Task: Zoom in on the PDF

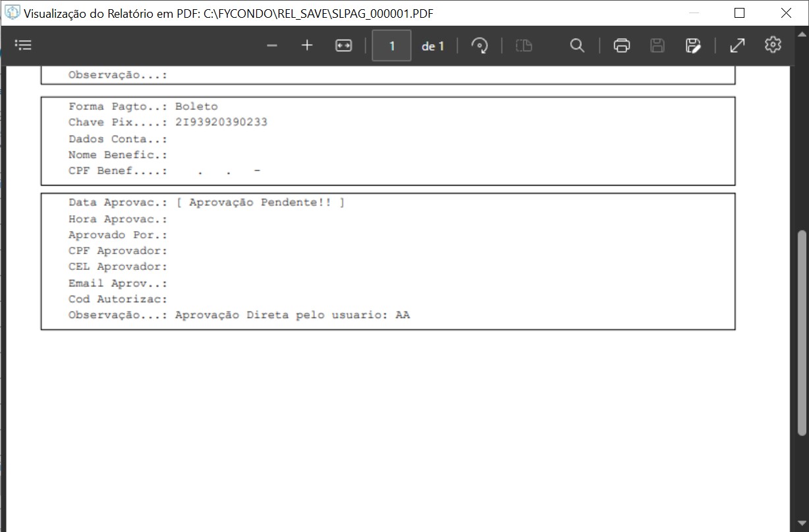Action: click(x=307, y=45)
